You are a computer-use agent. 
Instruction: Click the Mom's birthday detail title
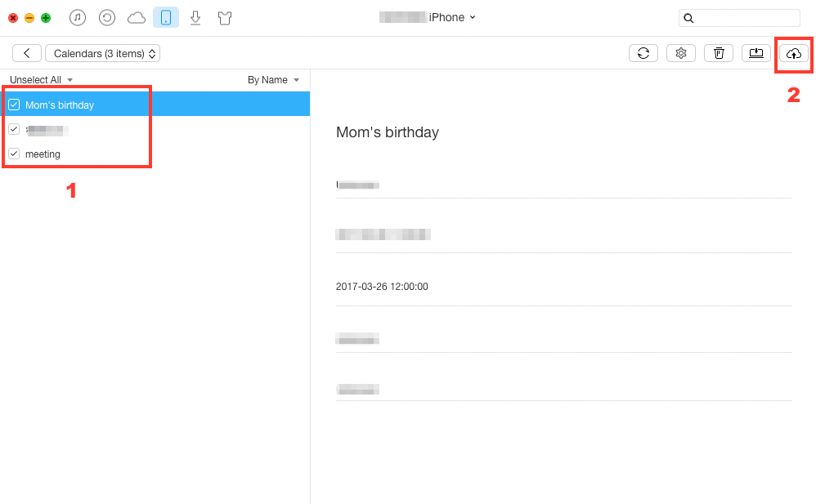(388, 132)
